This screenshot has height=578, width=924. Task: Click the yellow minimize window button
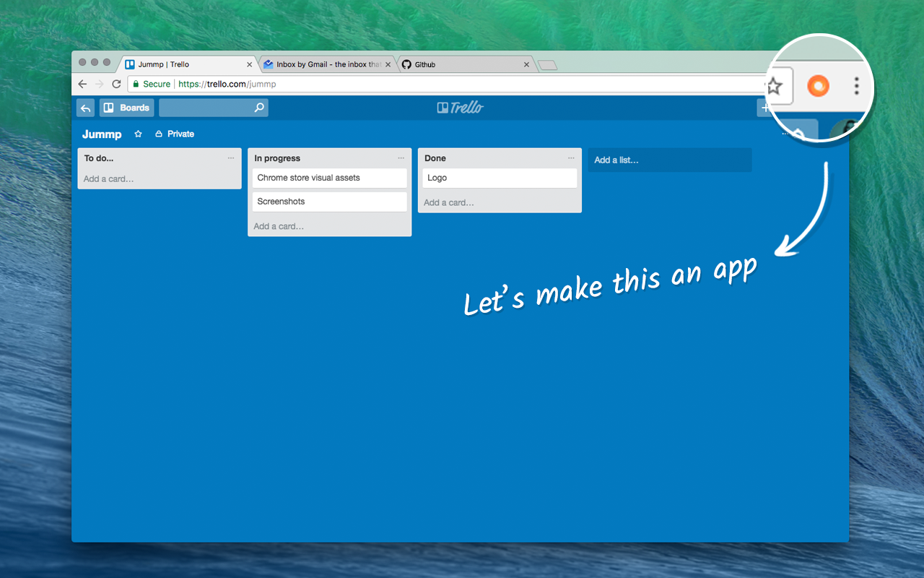coord(95,62)
